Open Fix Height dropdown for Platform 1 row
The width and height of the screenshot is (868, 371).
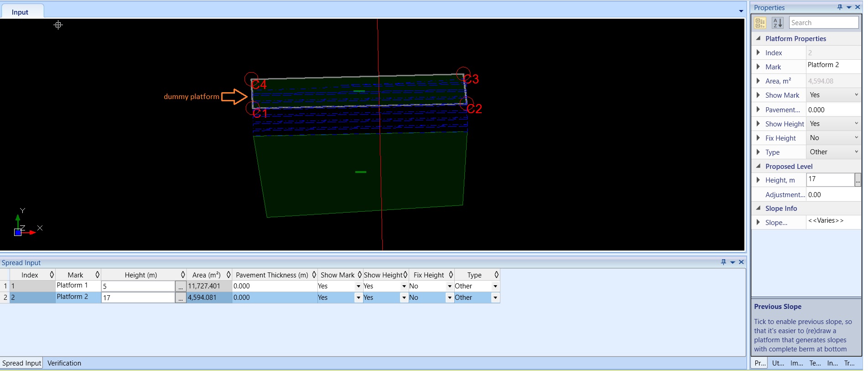[x=449, y=286]
